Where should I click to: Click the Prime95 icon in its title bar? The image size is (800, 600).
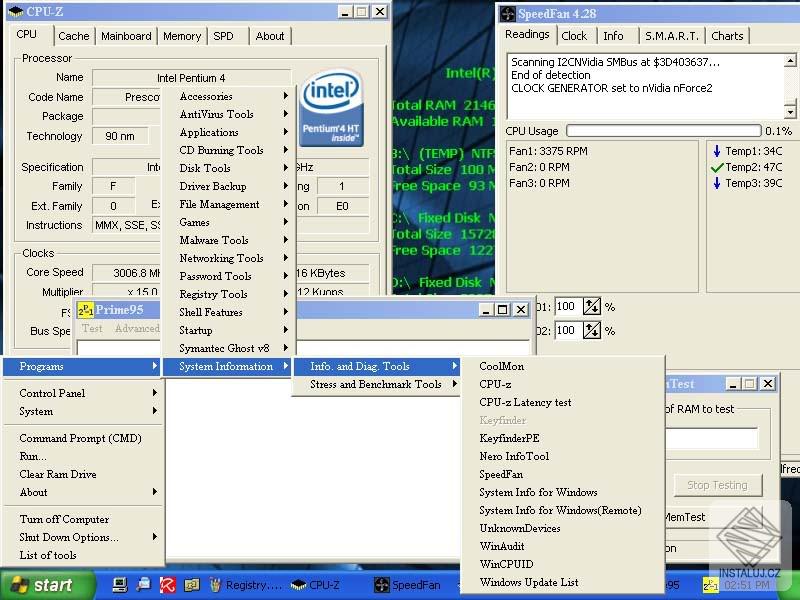pyautogui.click(x=84, y=310)
